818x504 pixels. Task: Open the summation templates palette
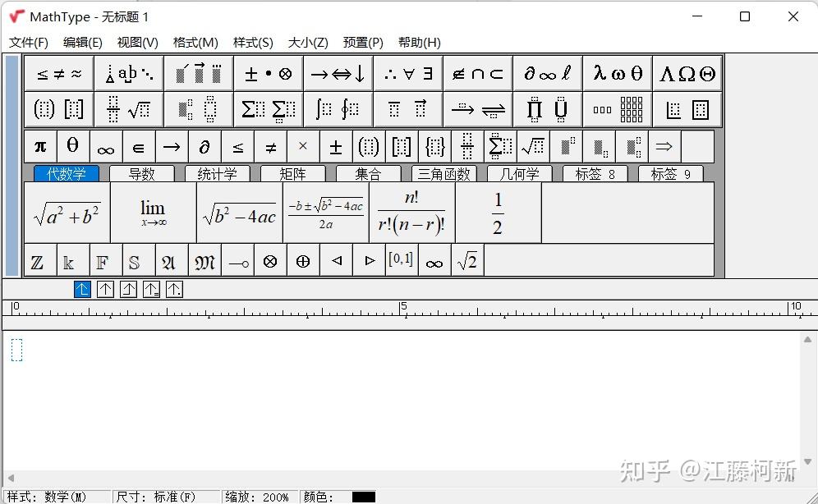[269, 109]
